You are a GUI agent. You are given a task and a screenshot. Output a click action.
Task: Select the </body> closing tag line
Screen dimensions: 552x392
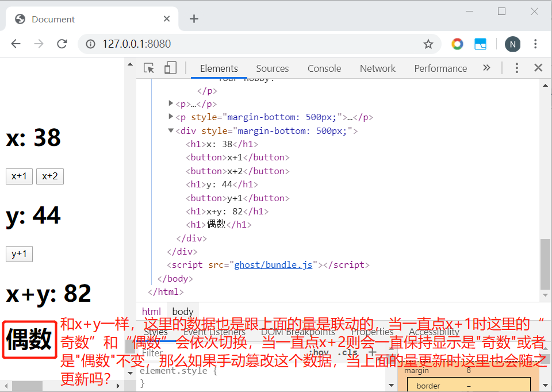pyautogui.click(x=175, y=279)
